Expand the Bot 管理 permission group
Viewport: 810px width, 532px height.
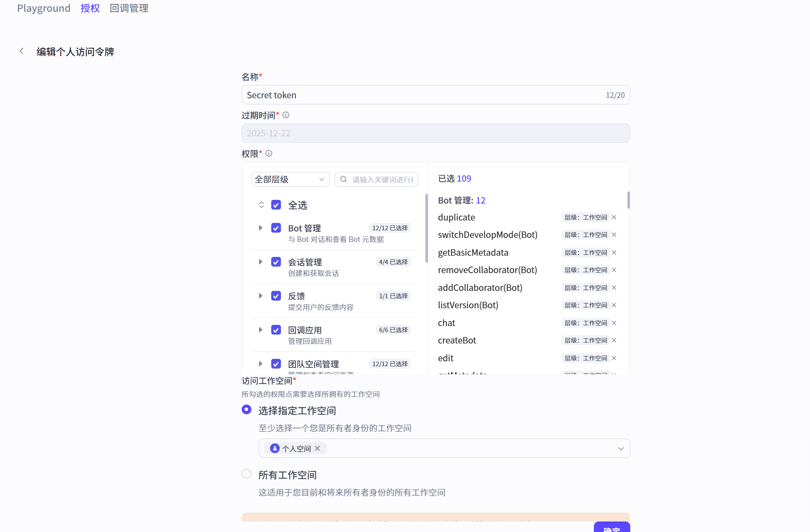(261, 228)
